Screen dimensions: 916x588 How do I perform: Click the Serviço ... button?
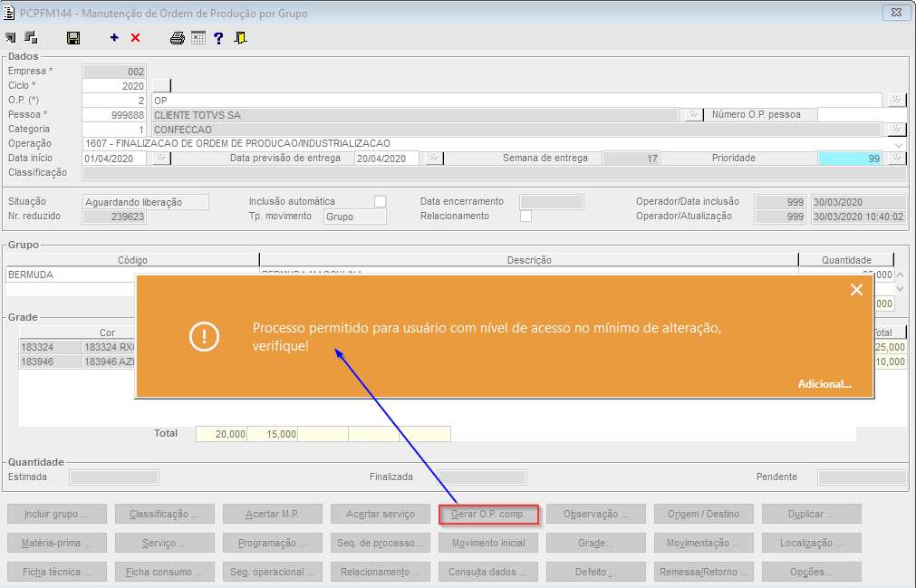pos(165,543)
